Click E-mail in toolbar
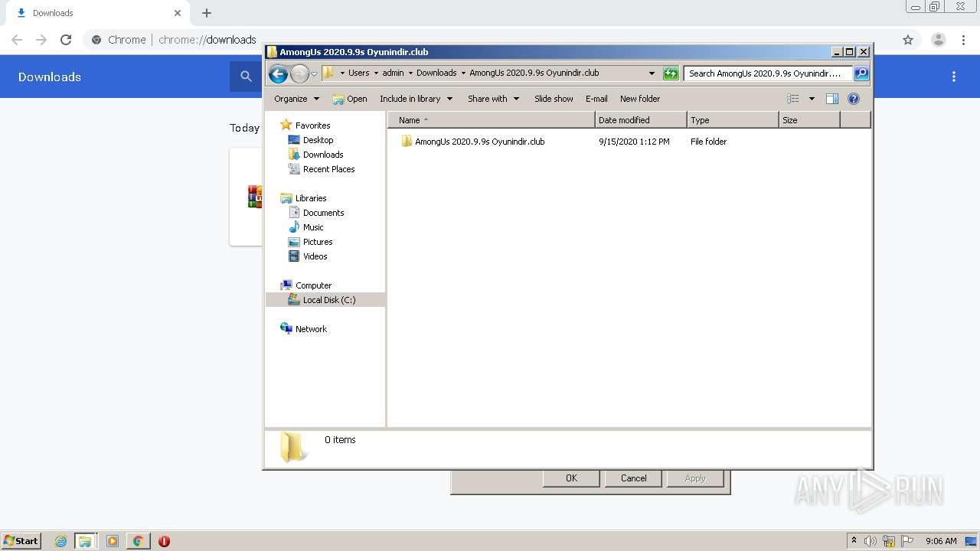 pos(596,99)
